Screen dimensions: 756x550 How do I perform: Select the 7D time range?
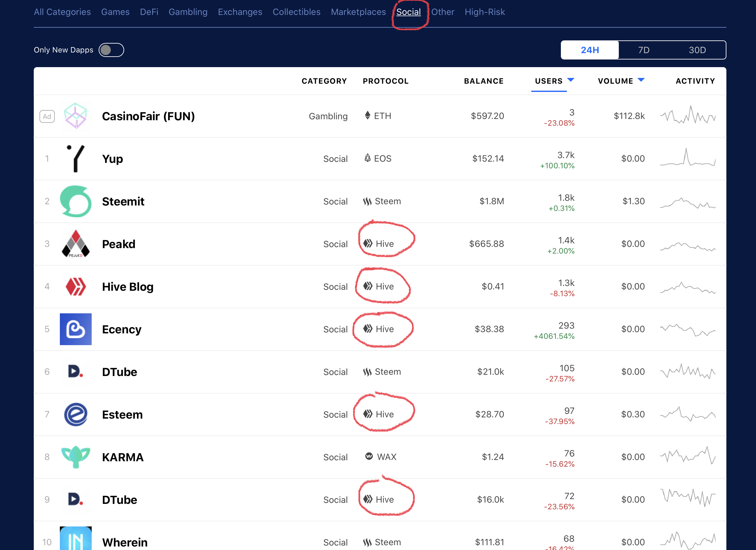(x=644, y=50)
